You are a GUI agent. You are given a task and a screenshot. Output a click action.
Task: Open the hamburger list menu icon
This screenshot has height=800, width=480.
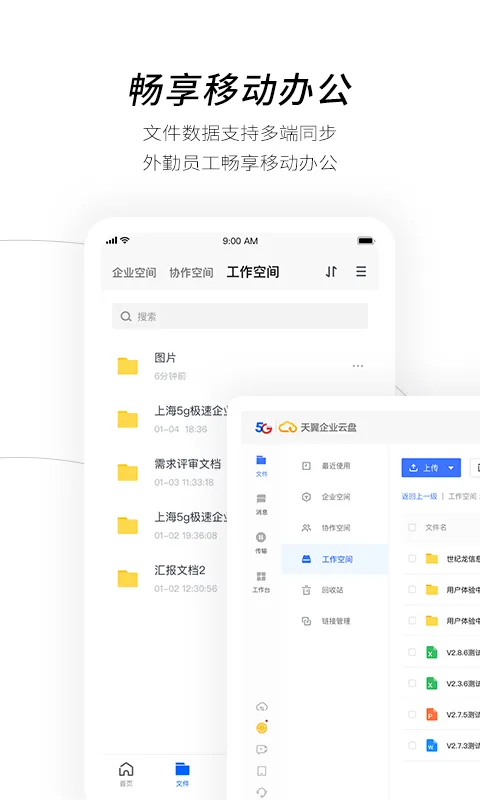tap(361, 271)
